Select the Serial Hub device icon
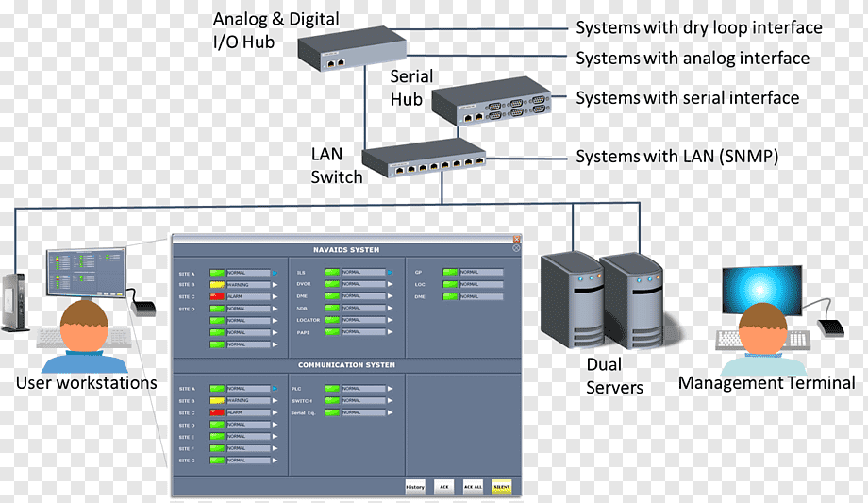This screenshot has height=503, width=868. (x=491, y=101)
